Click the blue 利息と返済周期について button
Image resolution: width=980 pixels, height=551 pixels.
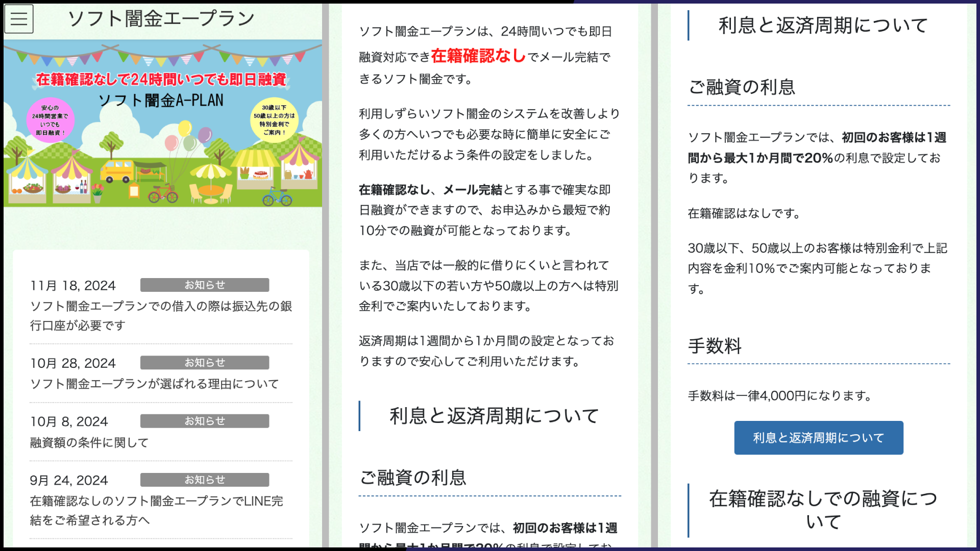coord(819,438)
